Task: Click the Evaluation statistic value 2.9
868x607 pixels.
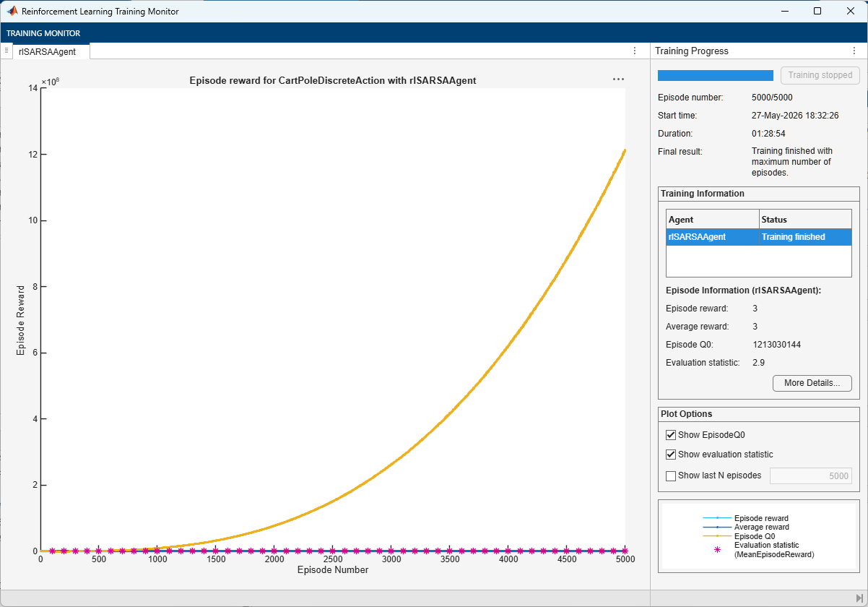Action: point(758,362)
